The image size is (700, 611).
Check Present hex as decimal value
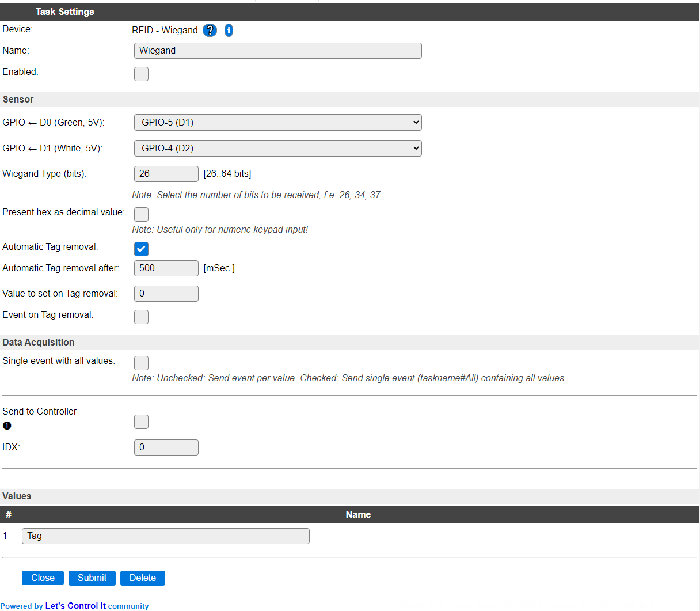point(141,214)
